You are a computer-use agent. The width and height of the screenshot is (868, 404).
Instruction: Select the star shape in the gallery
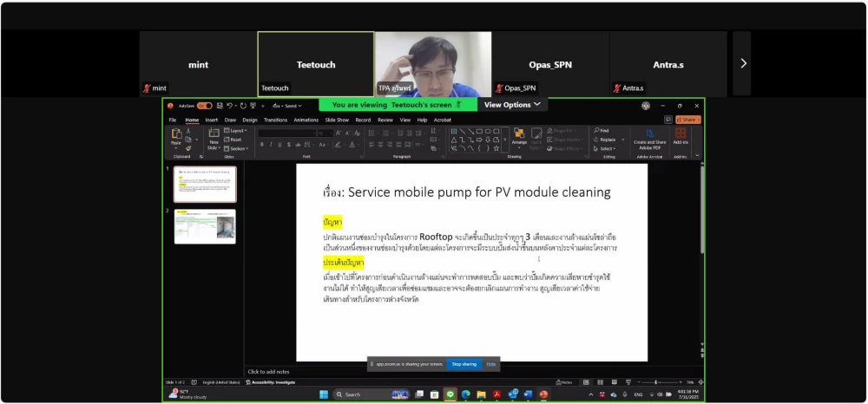496,148
